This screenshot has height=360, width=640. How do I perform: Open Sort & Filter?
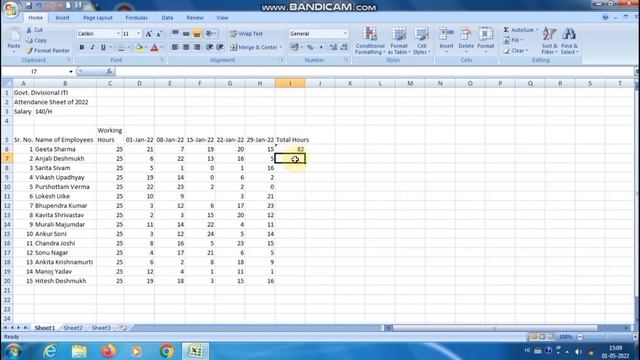coord(549,41)
